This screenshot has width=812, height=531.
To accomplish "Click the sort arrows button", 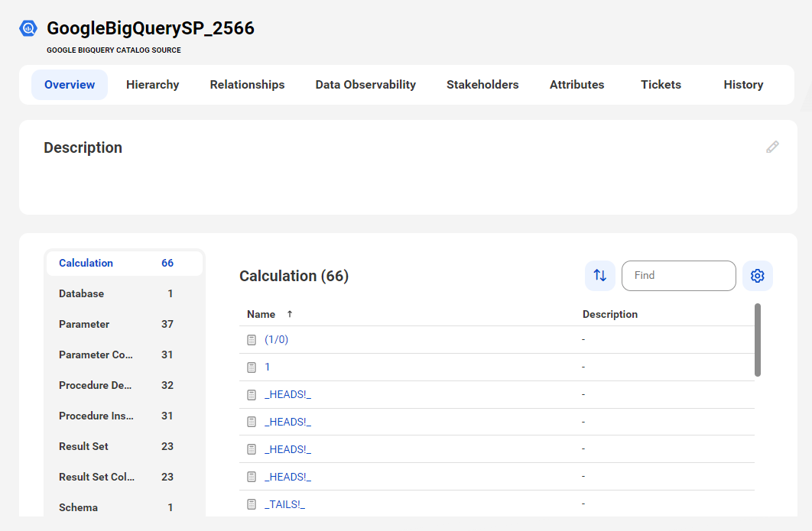I will point(599,275).
